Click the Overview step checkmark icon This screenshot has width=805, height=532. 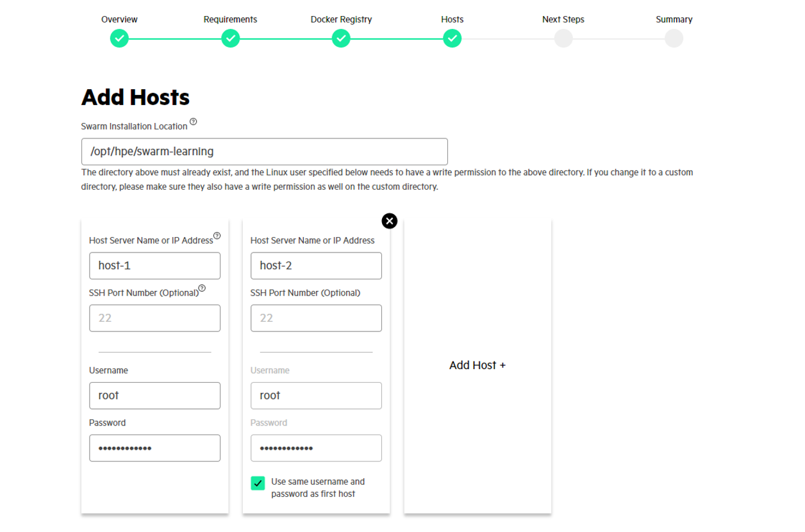tap(119, 39)
